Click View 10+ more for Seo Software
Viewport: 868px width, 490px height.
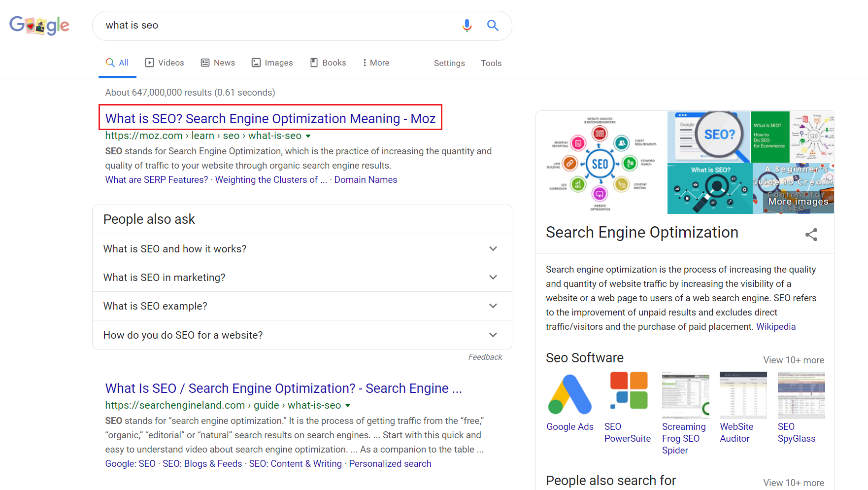tap(794, 360)
